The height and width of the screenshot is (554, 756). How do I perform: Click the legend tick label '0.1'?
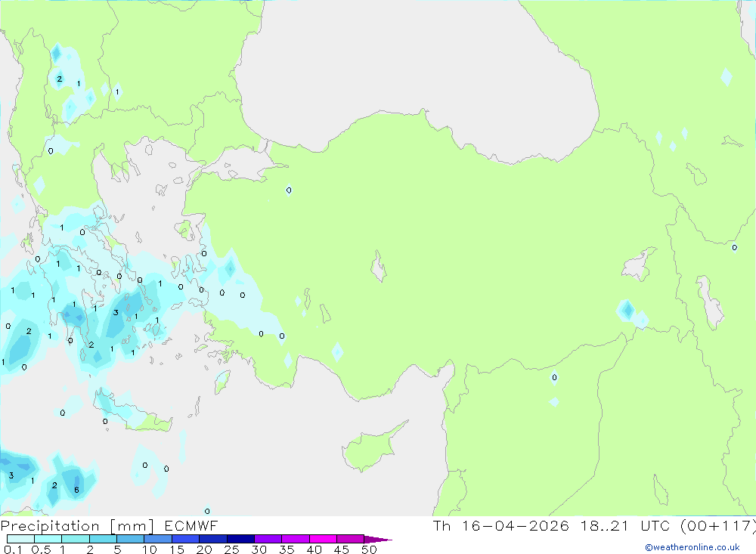(13, 549)
